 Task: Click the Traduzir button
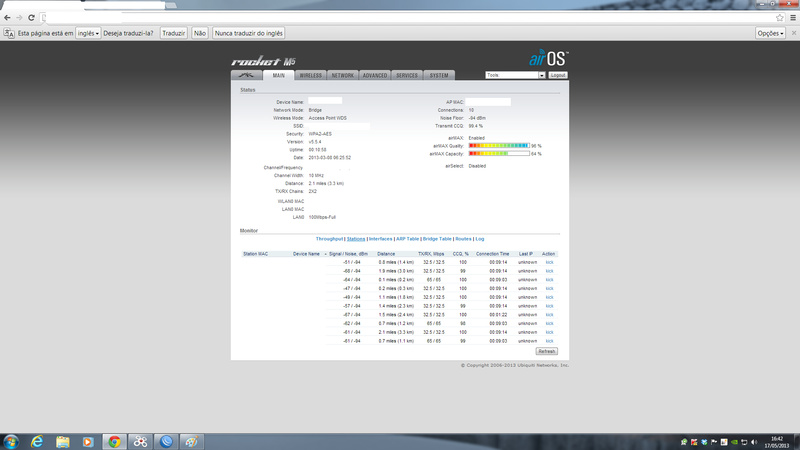click(x=173, y=33)
